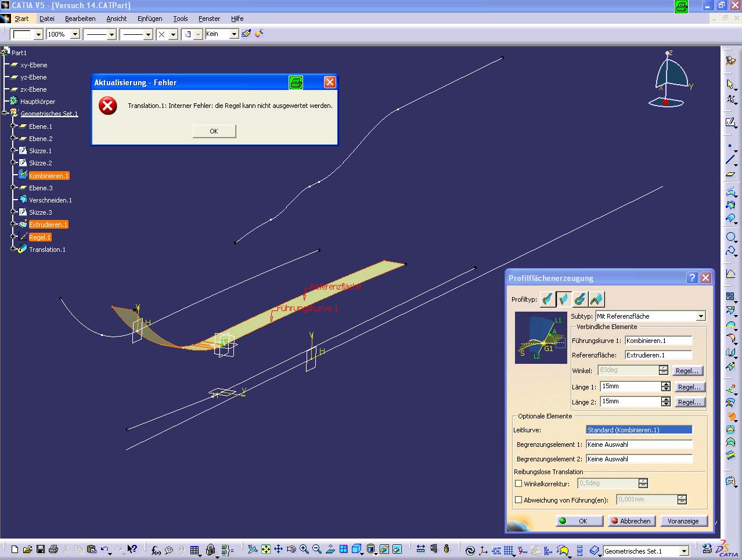Click the color swatch box in top toolbar
This screenshot has height=560, width=742.
click(x=23, y=34)
